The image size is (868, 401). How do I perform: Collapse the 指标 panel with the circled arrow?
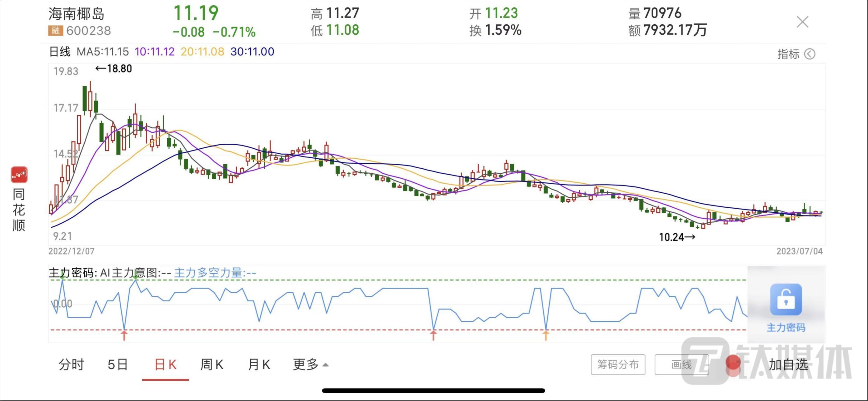coord(810,54)
